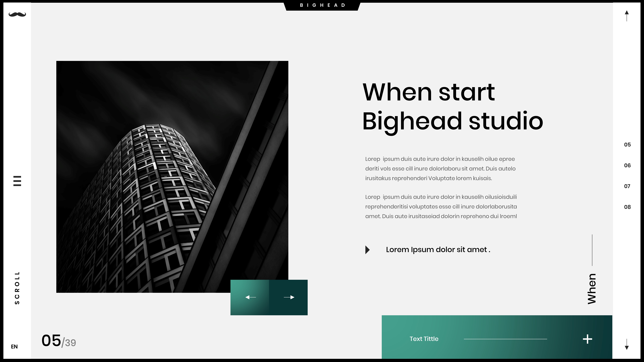Click the mustache logo icon
Viewport: 644px width, 362px height.
click(17, 14)
